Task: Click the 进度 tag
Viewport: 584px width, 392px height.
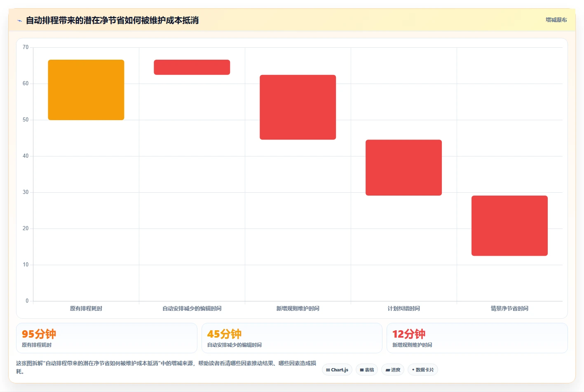Action: pos(393,370)
